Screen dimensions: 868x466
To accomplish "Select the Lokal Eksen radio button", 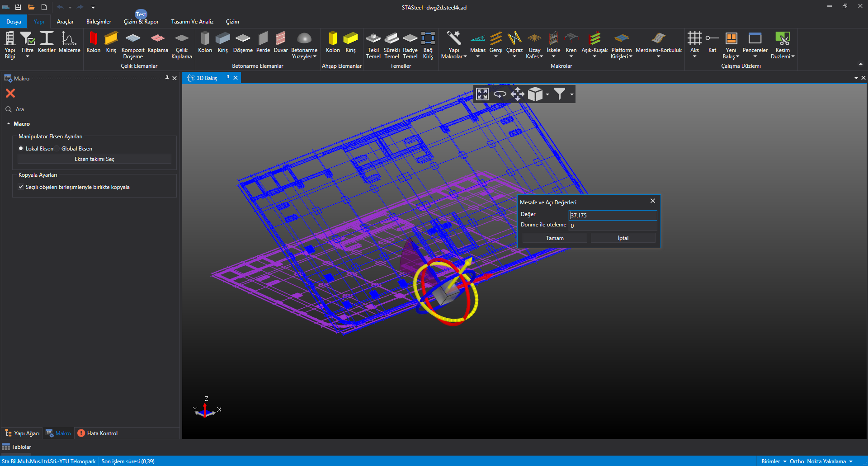I will point(21,149).
